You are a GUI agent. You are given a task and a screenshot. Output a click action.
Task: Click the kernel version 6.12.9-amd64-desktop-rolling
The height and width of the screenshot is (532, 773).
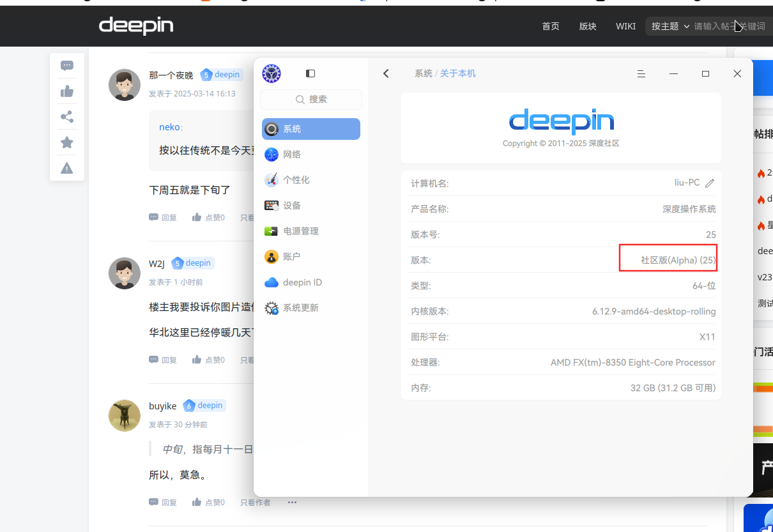[654, 312]
